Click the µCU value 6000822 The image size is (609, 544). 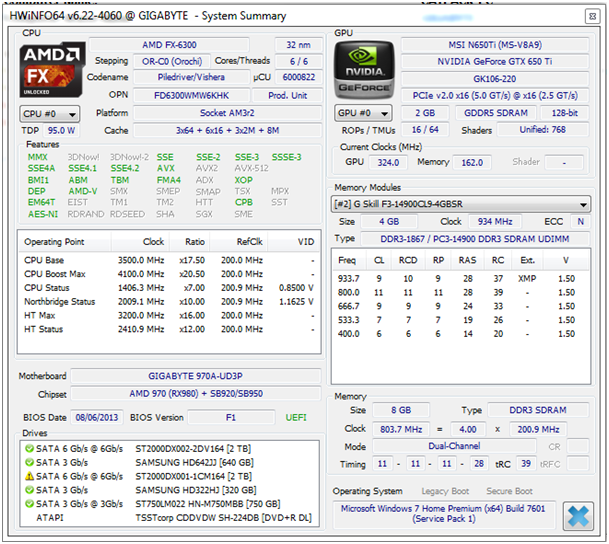[x=298, y=77]
